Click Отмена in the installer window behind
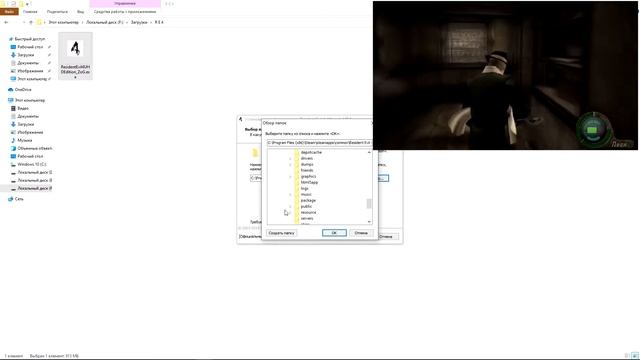This screenshot has width=640, height=360. [x=388, y=236]
